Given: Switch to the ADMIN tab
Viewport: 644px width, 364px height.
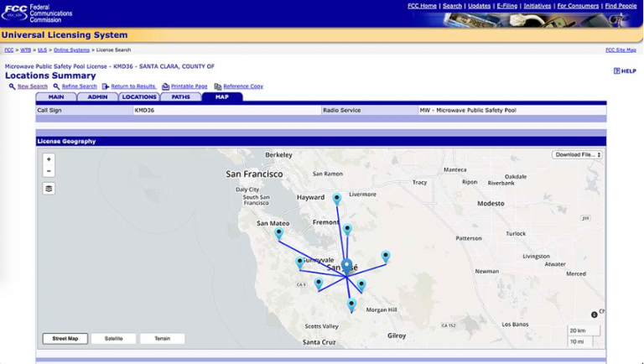Looking at the screenshot, I should (x=97, y=97).
